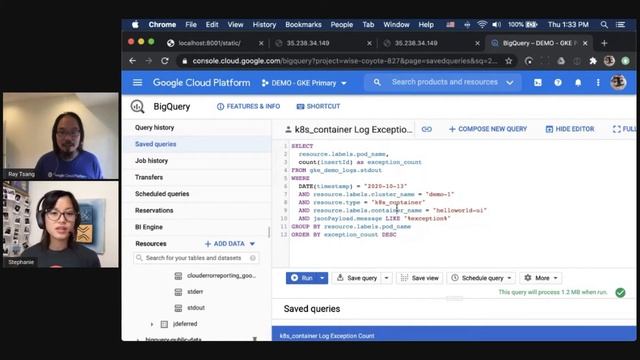Click the search info icon in Resources search
Image resolution: width=640 pixels, height=360 pixels.
(253, 258)
